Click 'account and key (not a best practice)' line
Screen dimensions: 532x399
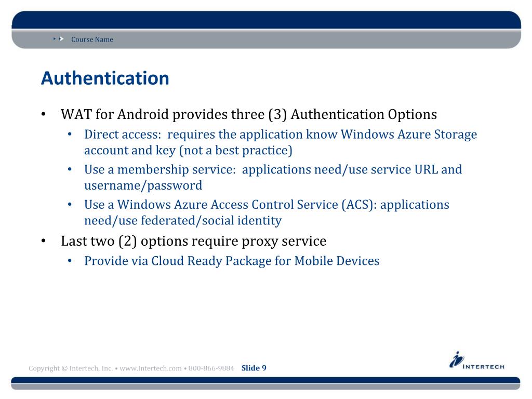tap(188, 150)
